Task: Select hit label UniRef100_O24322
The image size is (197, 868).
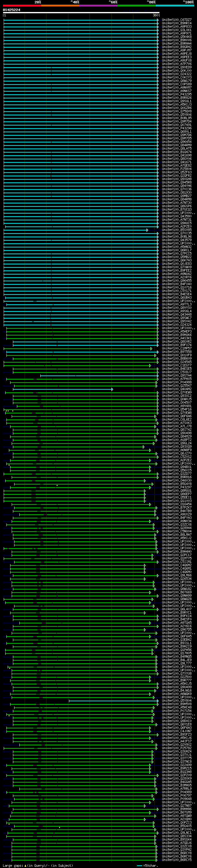Action: pos(177,74)
